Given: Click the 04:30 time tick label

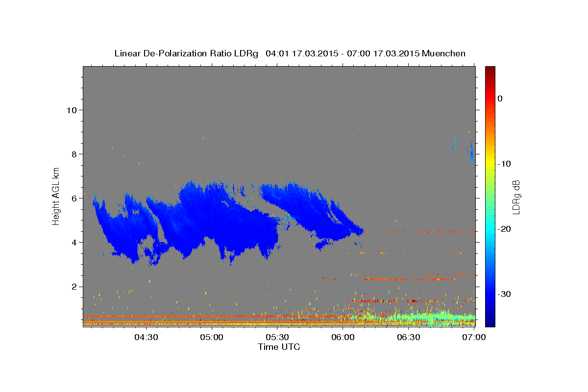Looking at the screenshot, I should coord(146,337).
